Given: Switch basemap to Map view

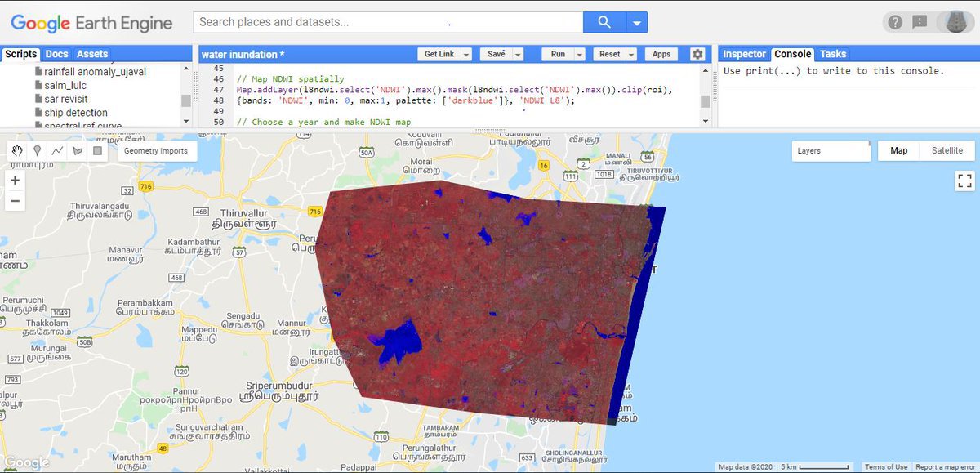Looking at the screenshot, I should coord(898,151).
